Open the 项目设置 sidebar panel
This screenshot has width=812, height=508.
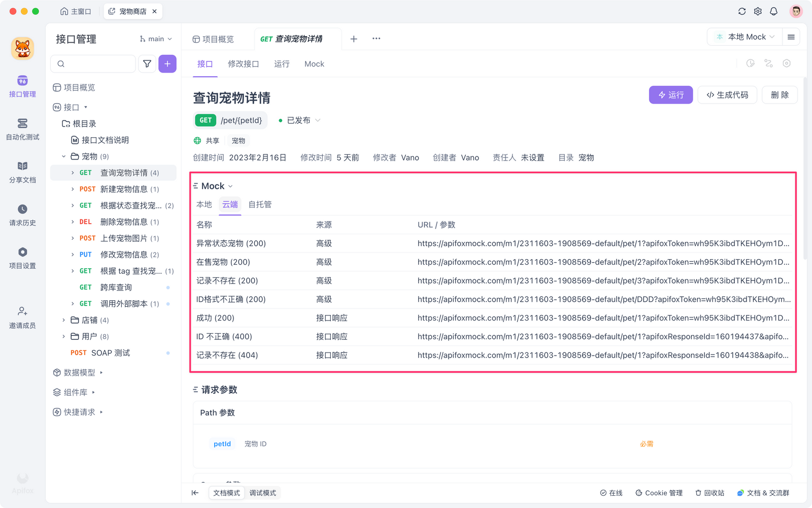click(22, 258)
